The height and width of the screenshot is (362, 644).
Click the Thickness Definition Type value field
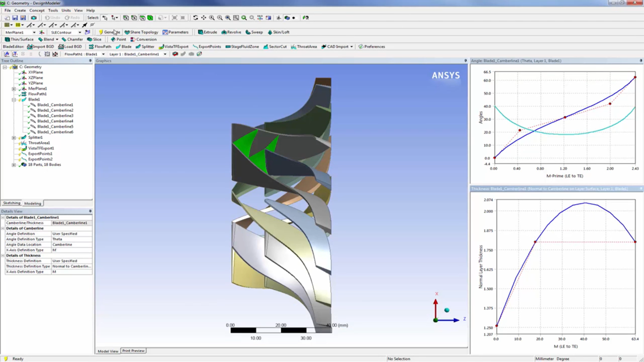71,267
